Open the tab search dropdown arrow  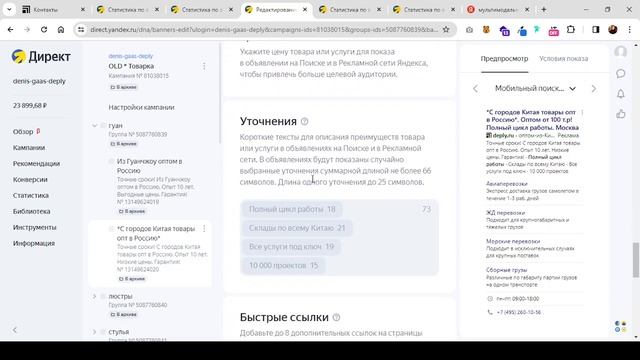click(x=9, y=9)
